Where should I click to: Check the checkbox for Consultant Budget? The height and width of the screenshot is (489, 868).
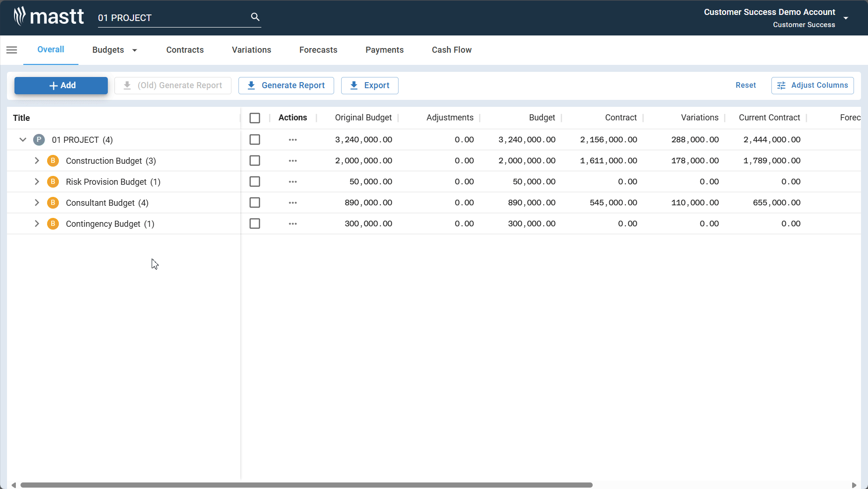coord(255,203)
